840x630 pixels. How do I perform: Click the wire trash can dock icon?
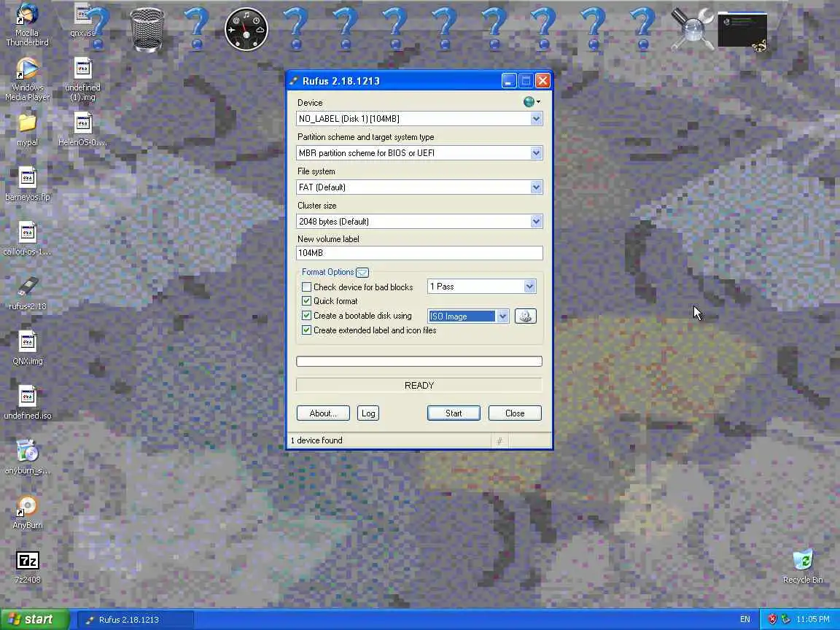click(147, 29)
